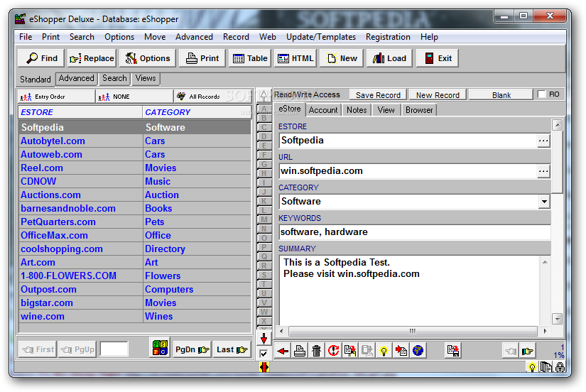Screen dimensions: 586x392
Task: Click the copy record document icon
Action: [x=350, y=351]
